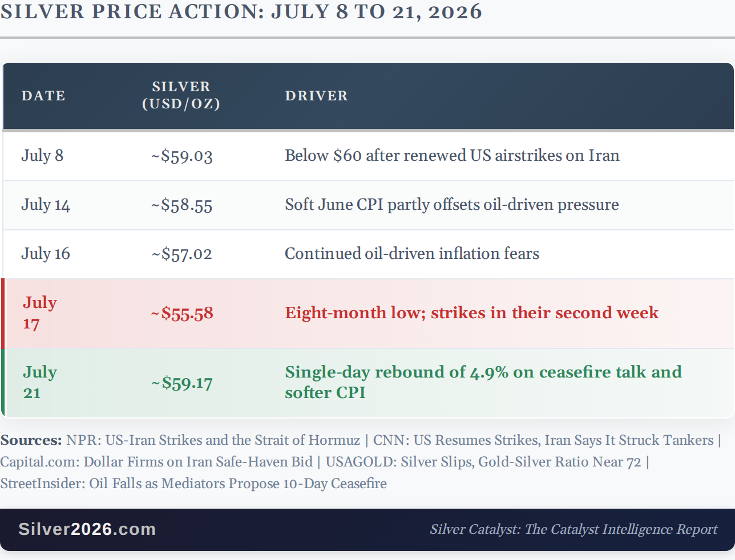The width and height of the screenshot is (735, 560).
Task: Open the CNN US Resumes Strikes source
Action: 543,440
